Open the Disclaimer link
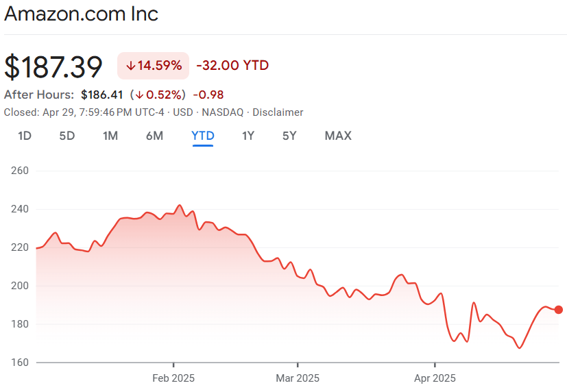567x392 pixels. click(x=278, y=112)
